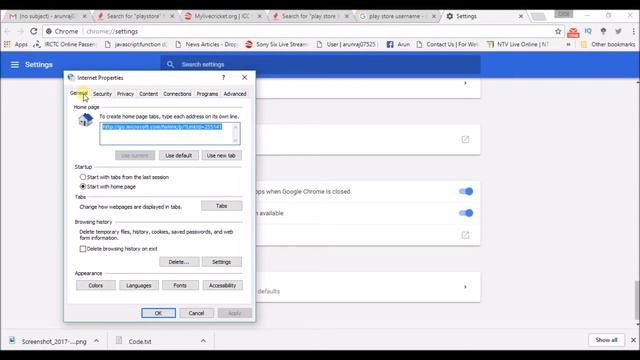Open the Languages button

(139, 285)
